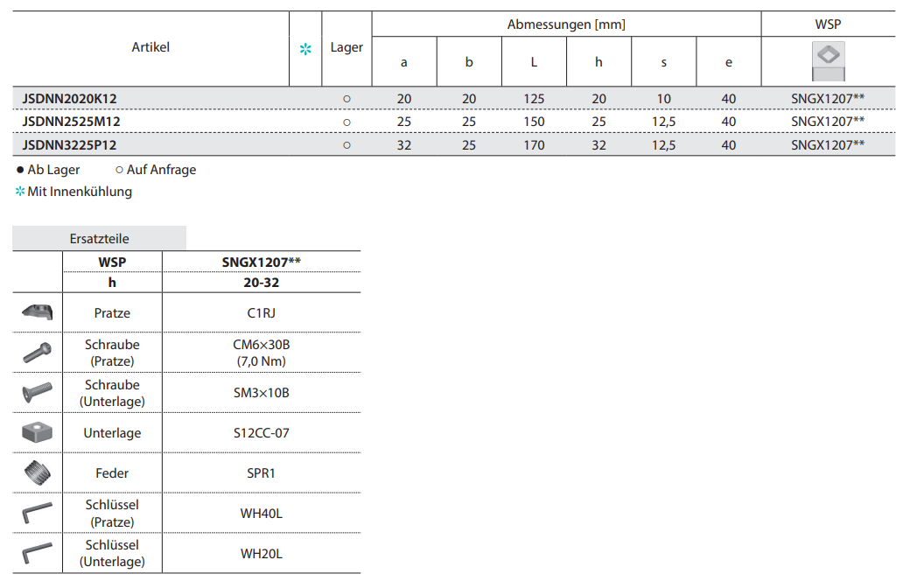This screenshot has height=588, width=917.
Task: Click the Lager column header
Action: click(x=346, y=48)
